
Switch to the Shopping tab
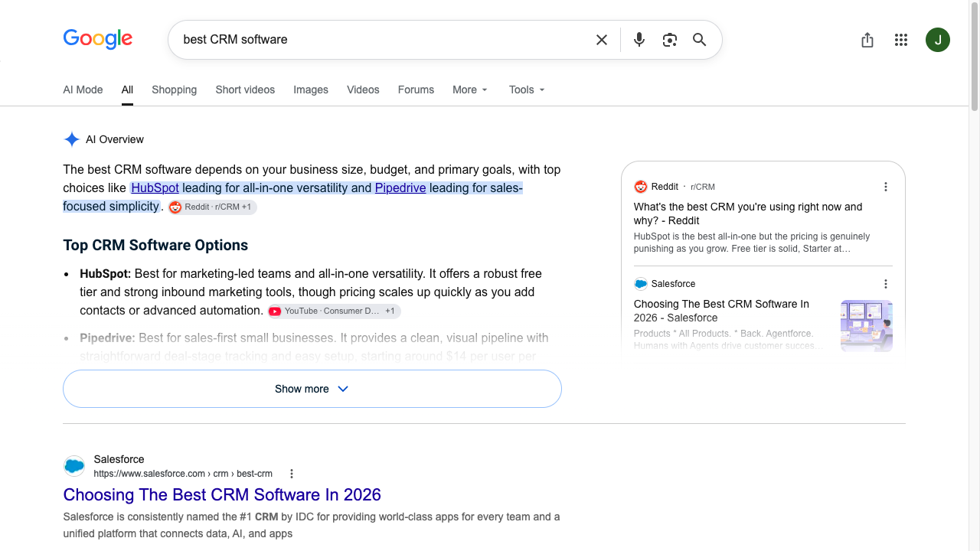click(174, 90)
